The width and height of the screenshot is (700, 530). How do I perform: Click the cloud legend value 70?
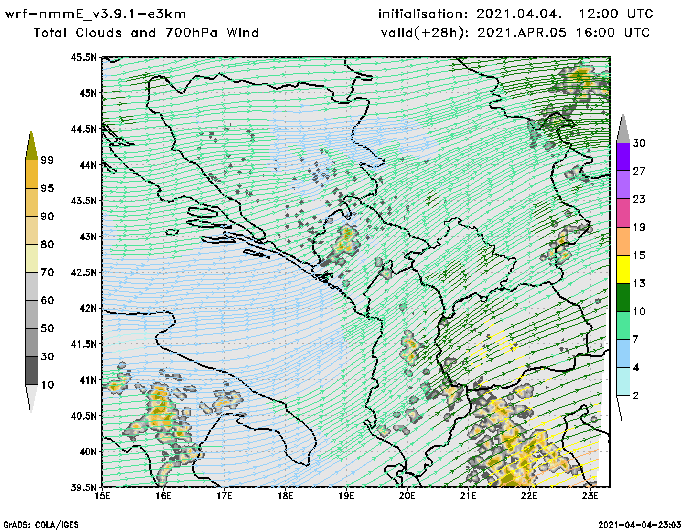(47, 272)
